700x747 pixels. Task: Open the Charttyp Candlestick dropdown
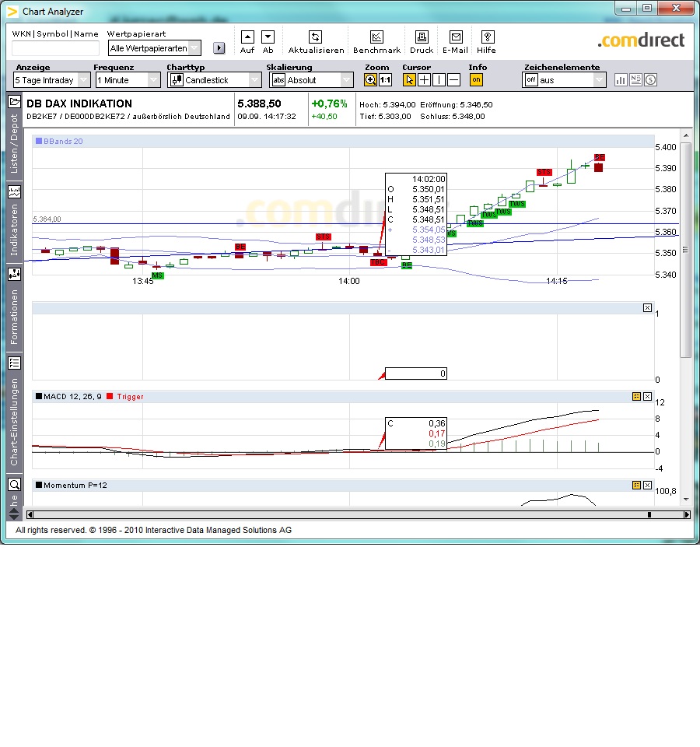point(215,80)
